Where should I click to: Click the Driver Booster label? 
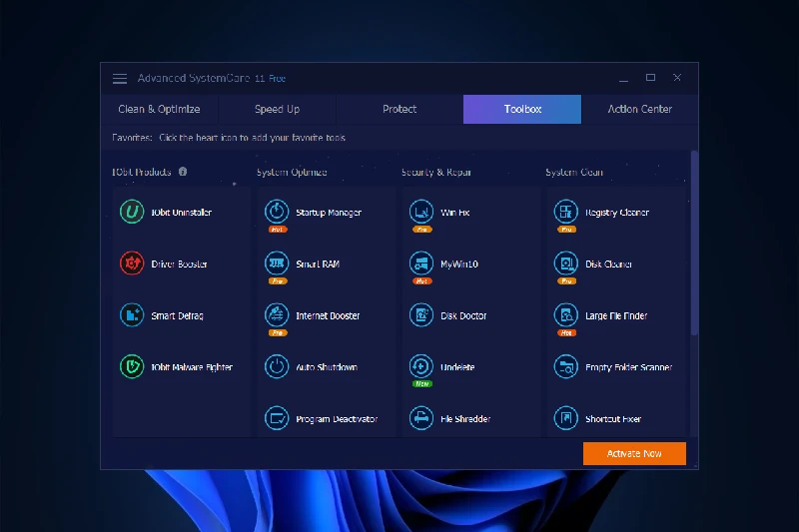point(180,264)
